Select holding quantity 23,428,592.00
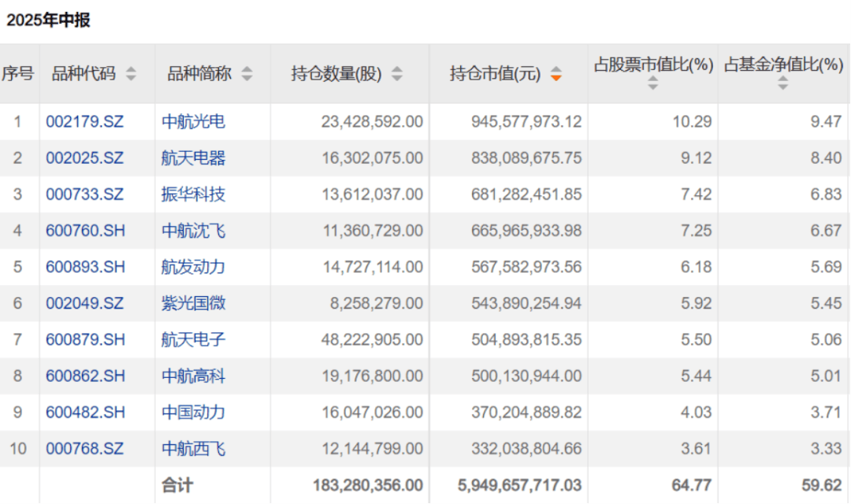This screenshot has width=851, height=504. point(372,121)
